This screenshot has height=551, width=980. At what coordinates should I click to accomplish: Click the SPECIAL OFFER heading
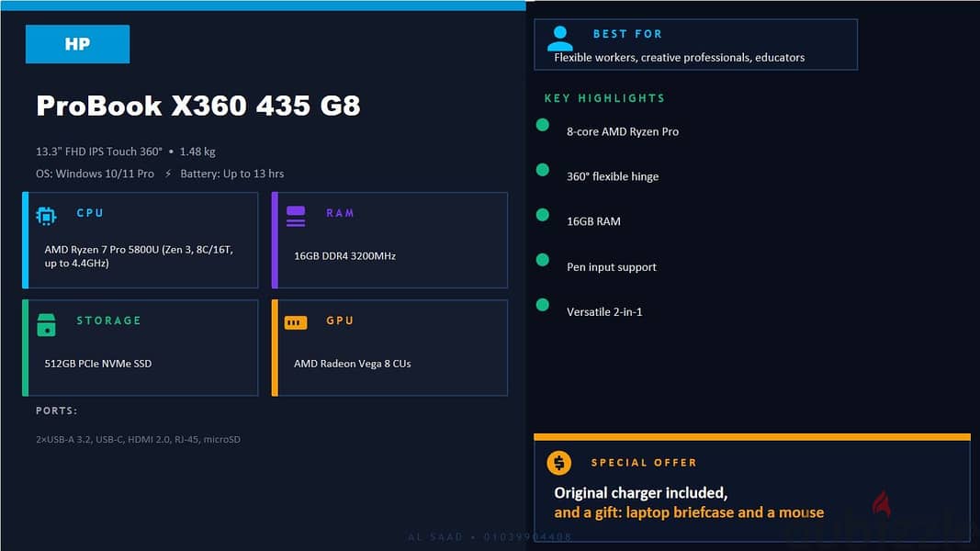[x=644, y=463]
